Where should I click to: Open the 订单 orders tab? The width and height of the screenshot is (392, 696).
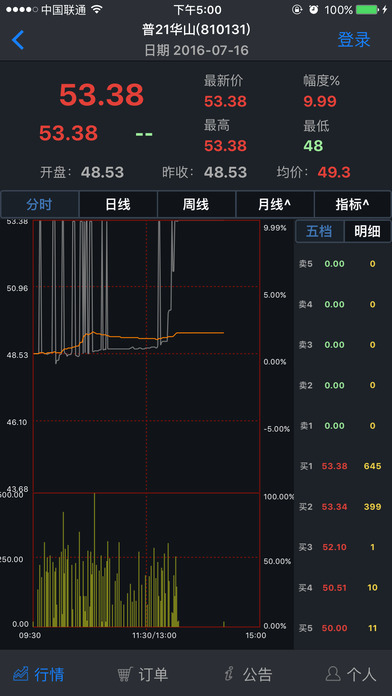point(143,674)
